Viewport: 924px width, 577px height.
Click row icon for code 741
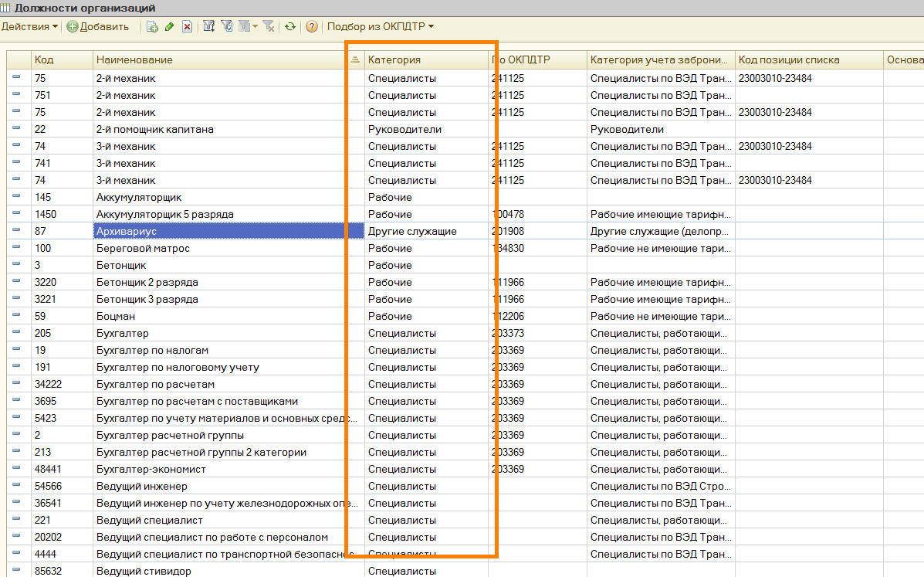(16, 162)
